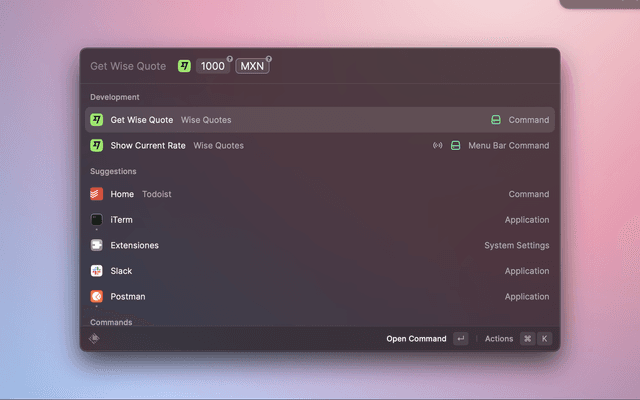
Task: Select the Get Wise Quote command row
Action: [x=319, y=120]
